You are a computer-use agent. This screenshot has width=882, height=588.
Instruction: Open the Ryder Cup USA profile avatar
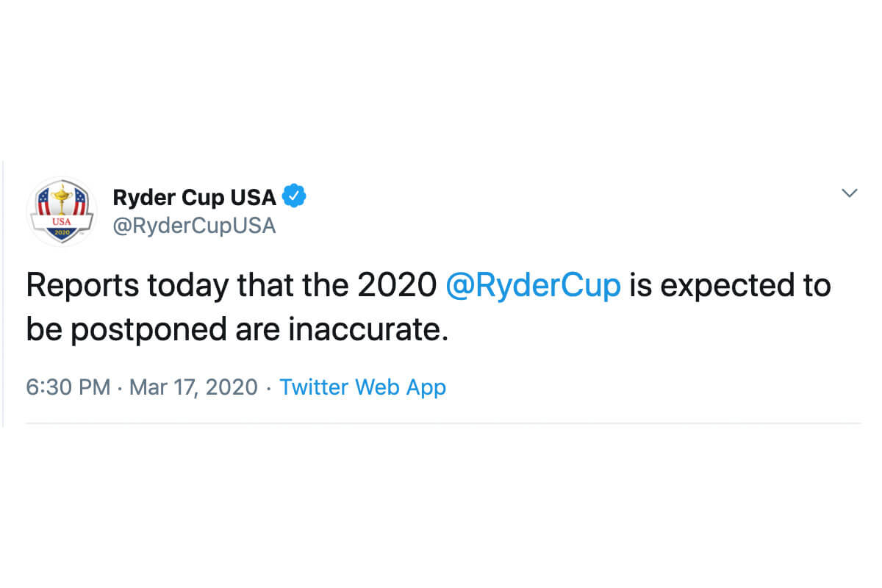coord(62,209)
